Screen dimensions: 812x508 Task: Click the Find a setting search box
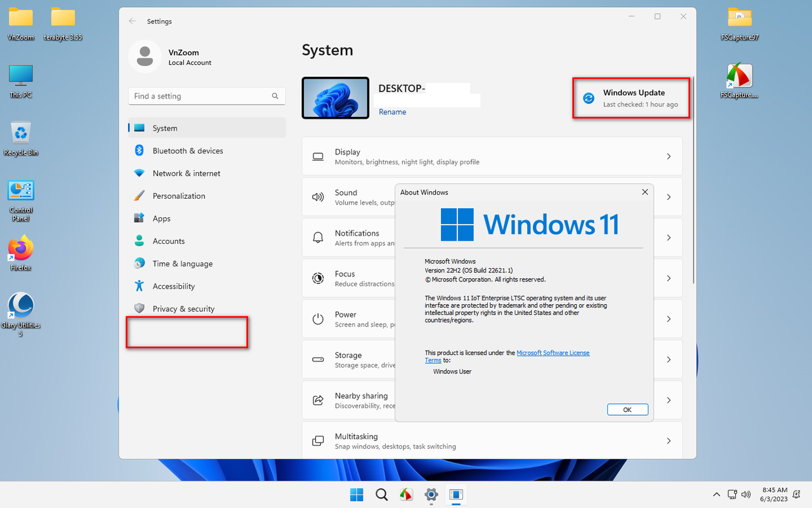tap(207, 96)
